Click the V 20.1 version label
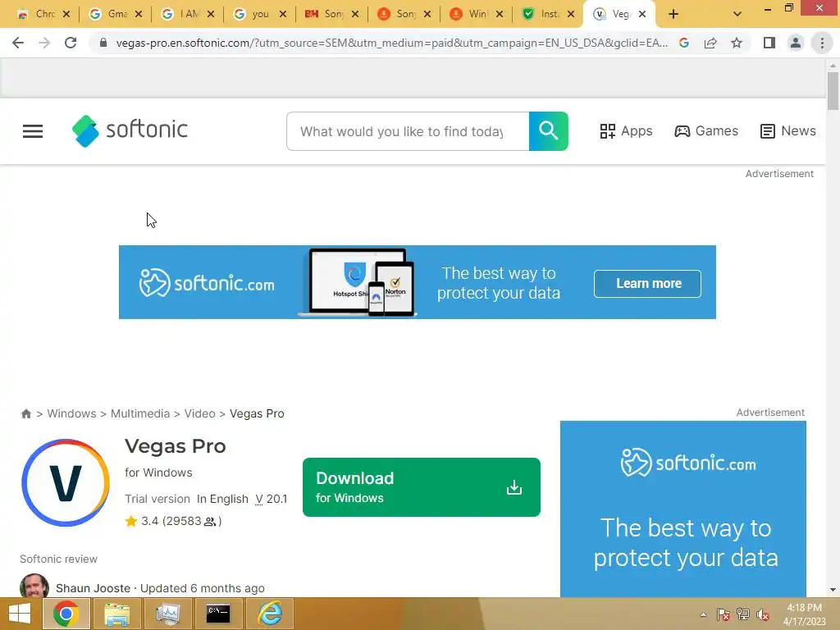 [x=271, y=499]
